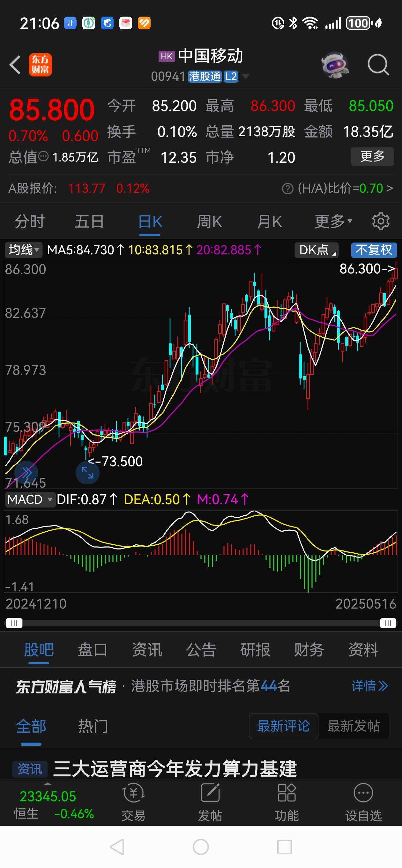Switch to the 股吧 tab

39,649
